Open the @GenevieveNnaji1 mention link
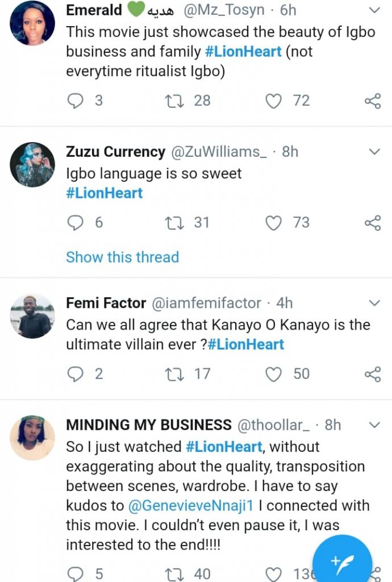Screen dimensions: 392x582 pyautogui.click(x=188, y=505)
